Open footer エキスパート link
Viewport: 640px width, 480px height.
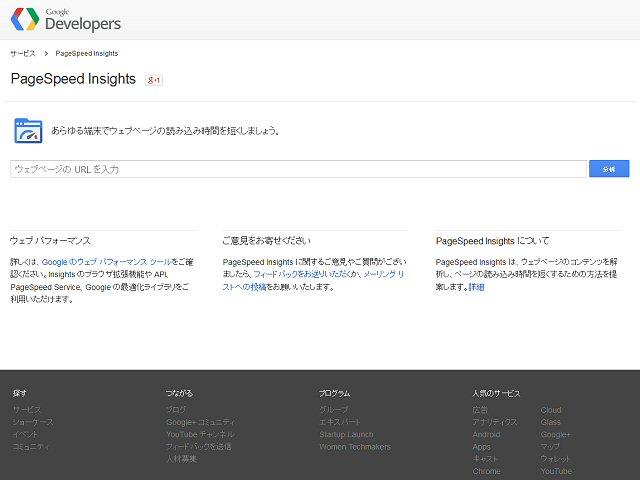coord(340,422)
